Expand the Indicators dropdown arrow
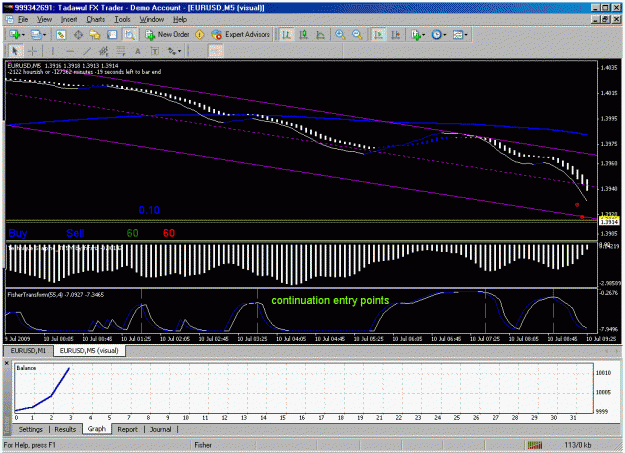The width and height of the screenshot is (625, 453). [423, 35]
